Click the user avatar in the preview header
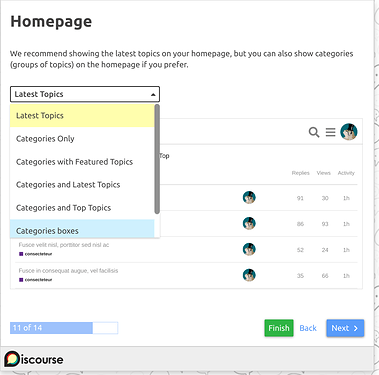The width and height of the screenshot is (379, 375). tap(349, 132)
